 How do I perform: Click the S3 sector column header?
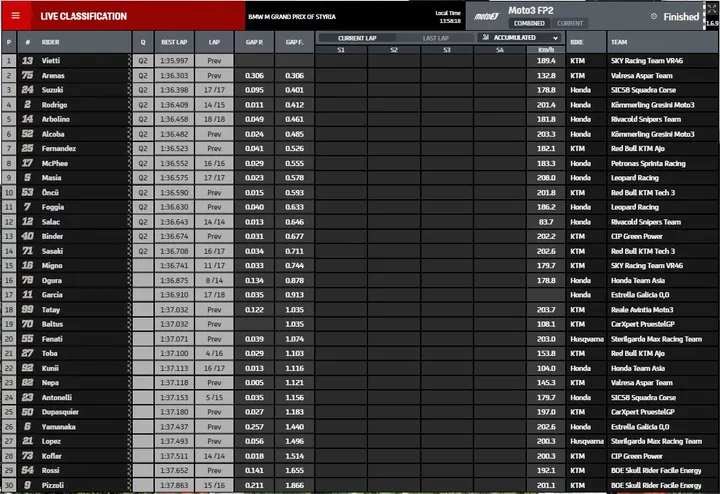(447, 50)
